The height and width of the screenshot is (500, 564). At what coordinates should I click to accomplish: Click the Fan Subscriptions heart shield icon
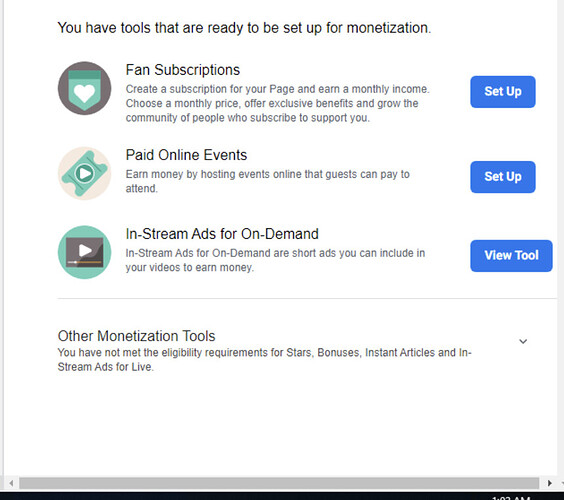tap(85, 88)
